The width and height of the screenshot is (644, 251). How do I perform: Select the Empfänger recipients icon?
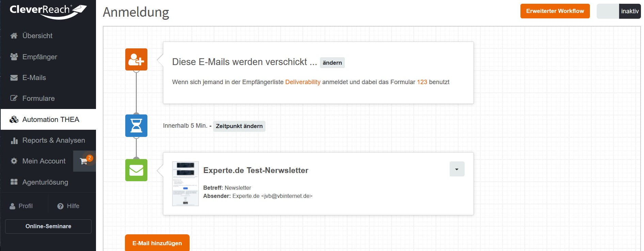(x=14, y=57)
